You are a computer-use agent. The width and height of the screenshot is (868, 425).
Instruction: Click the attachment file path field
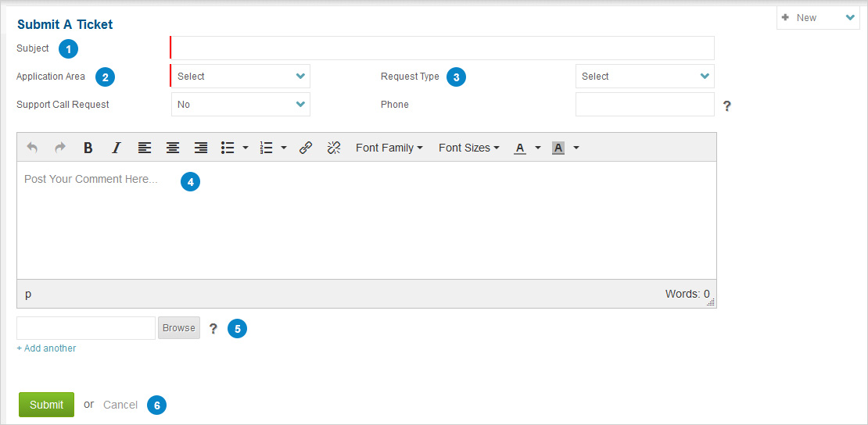86,328
